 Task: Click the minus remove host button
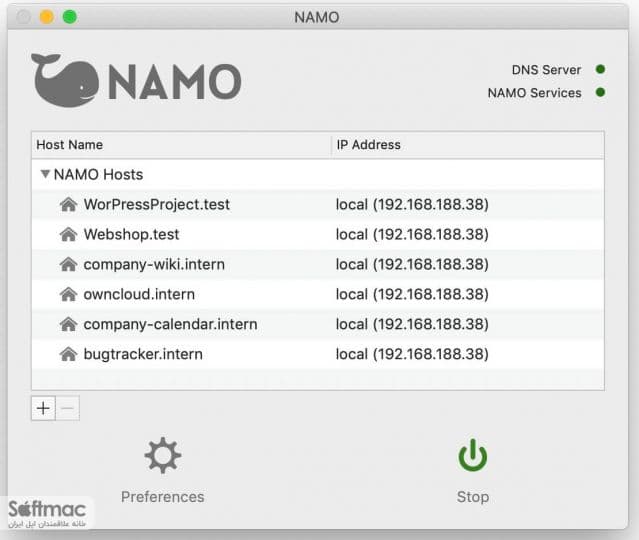click(68, 408)
